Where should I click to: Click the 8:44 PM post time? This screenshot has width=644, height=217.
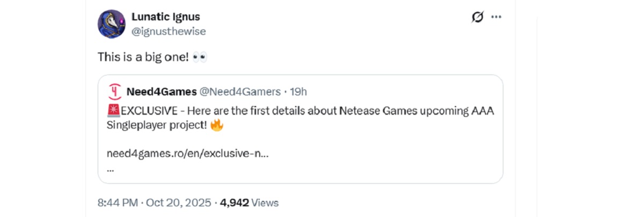tap(117, 203)
